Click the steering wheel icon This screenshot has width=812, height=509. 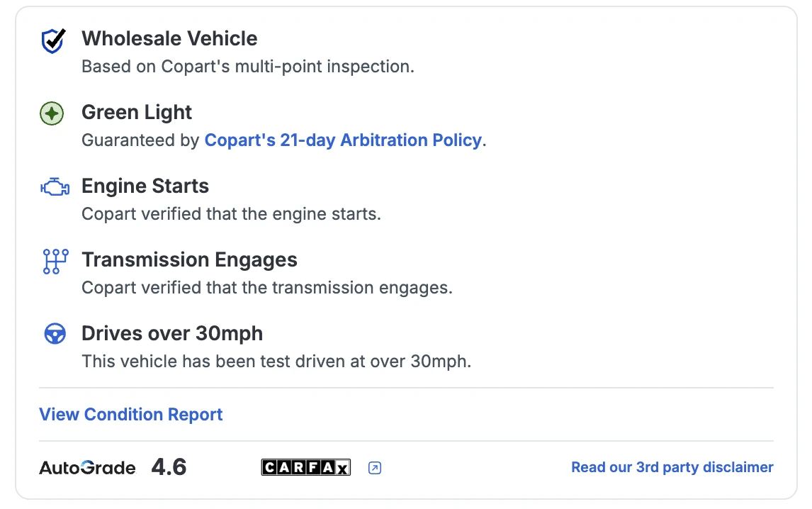tap(55, 334)
